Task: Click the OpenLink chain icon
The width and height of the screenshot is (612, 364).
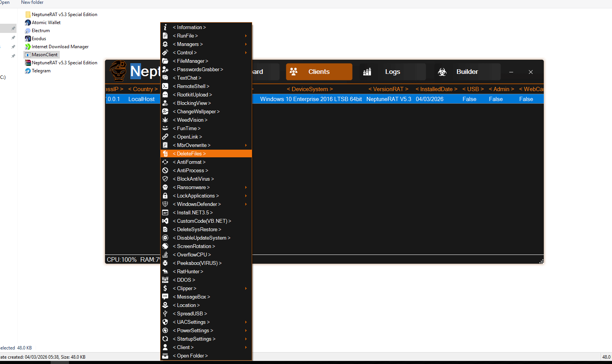Action: click(x=165, y=137)
